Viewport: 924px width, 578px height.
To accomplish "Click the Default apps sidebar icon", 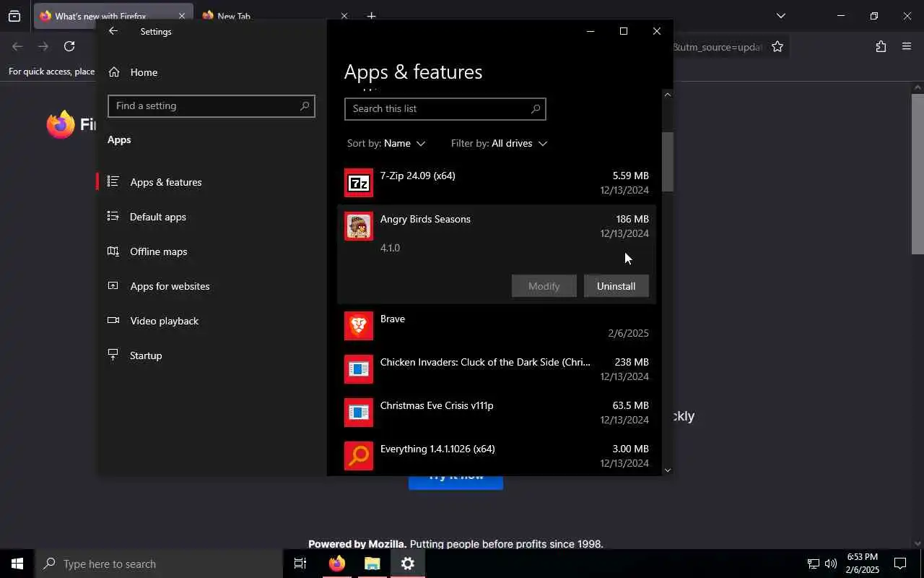I will 113,217.
